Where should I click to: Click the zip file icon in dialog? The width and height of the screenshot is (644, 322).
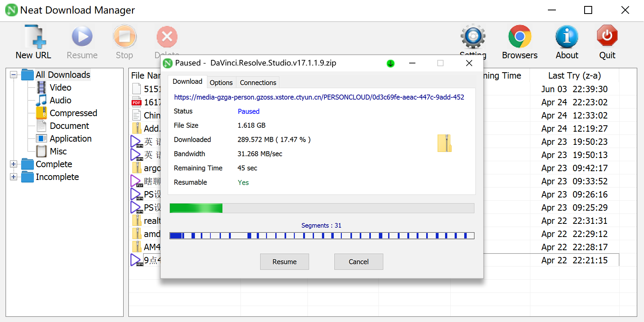444,143
